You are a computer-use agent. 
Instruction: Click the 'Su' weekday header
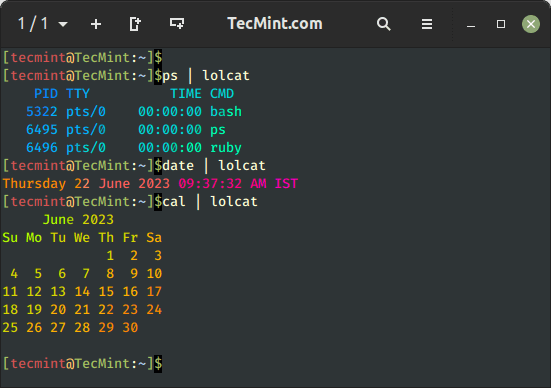(x=10, y=238)
